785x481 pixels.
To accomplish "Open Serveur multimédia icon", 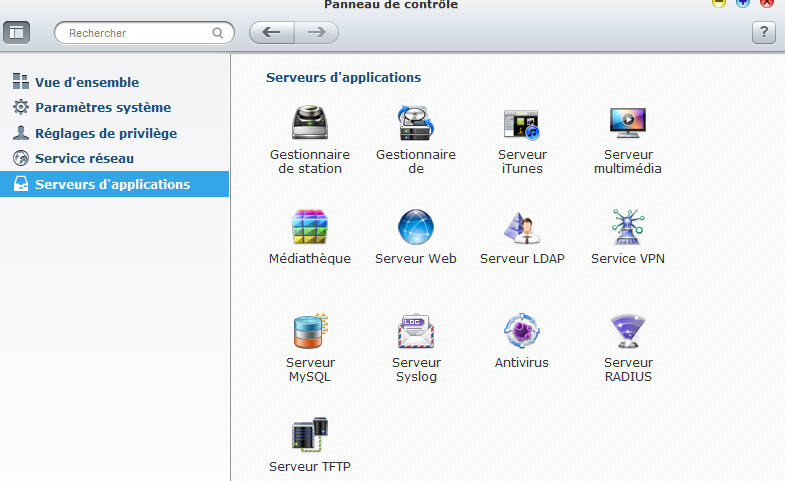I will pos(628,123).
